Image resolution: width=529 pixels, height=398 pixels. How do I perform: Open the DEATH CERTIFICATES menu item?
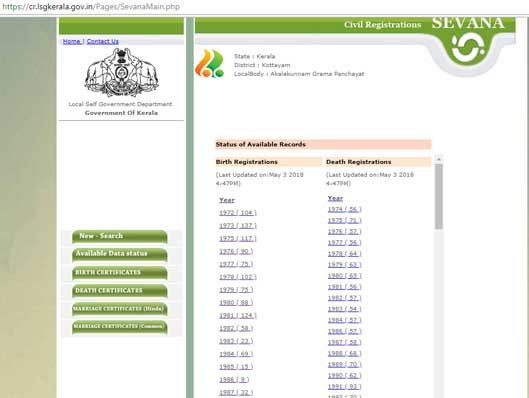pyautogui.click(x=120, y=291)
